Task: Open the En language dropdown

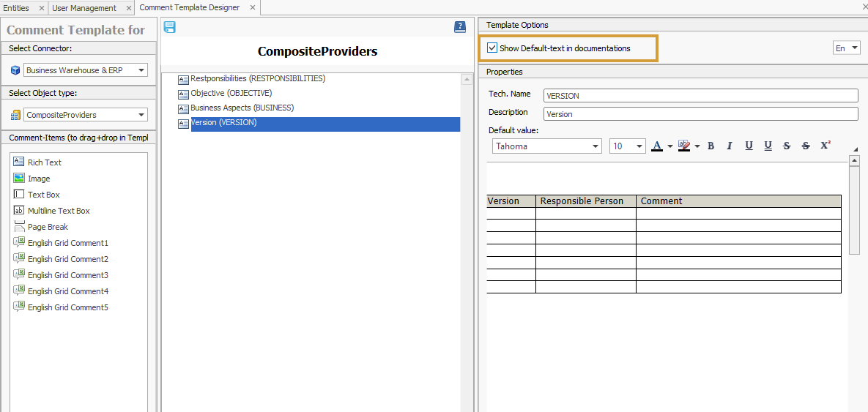Action: (855, 48)
